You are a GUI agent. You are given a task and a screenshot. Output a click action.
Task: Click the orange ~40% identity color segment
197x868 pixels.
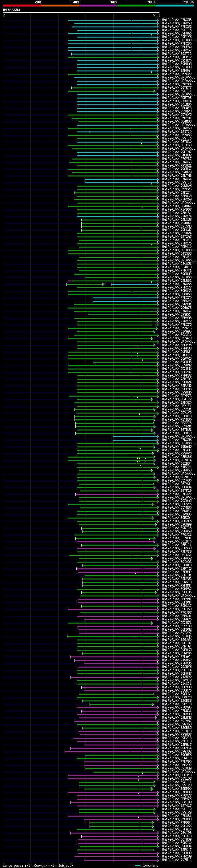tap(60, 6)
